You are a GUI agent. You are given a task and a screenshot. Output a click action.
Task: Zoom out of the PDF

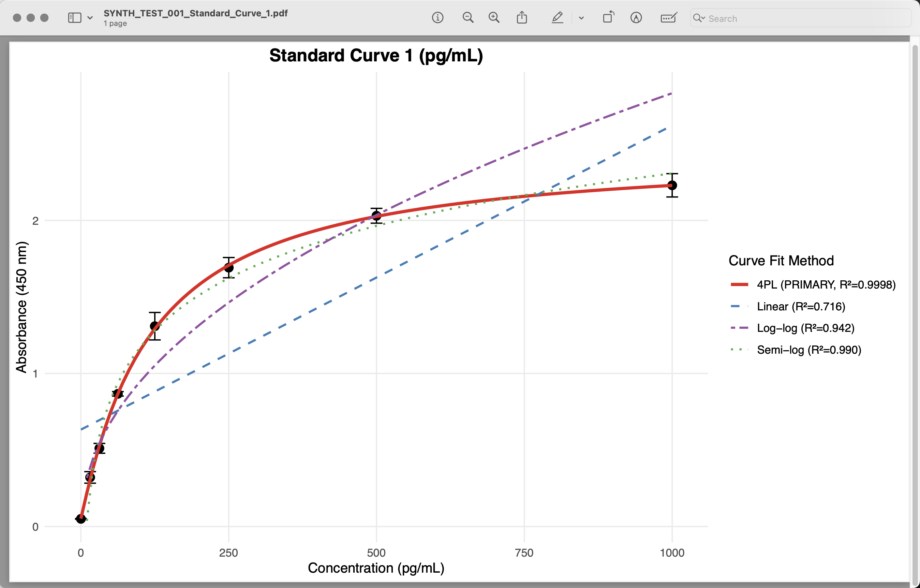[x=468, y=18]
